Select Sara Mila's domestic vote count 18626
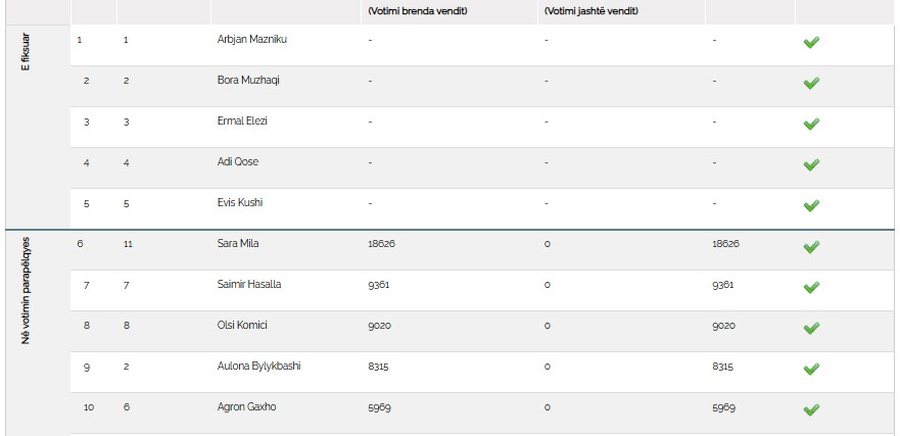The width and height of the screenshot is (900, 436). (x=381, y=244)
